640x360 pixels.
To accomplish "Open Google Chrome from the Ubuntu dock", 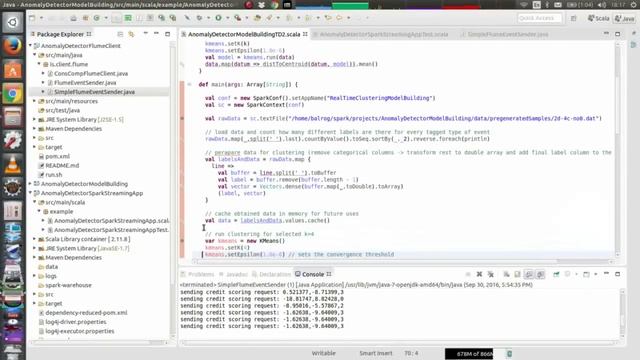I will click(13, 94).
